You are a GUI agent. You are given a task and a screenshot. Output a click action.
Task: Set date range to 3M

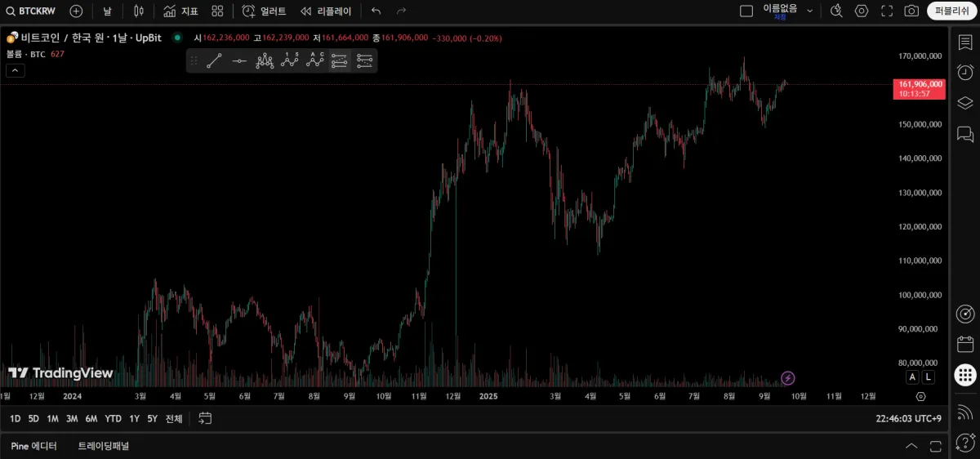point(72,419)
